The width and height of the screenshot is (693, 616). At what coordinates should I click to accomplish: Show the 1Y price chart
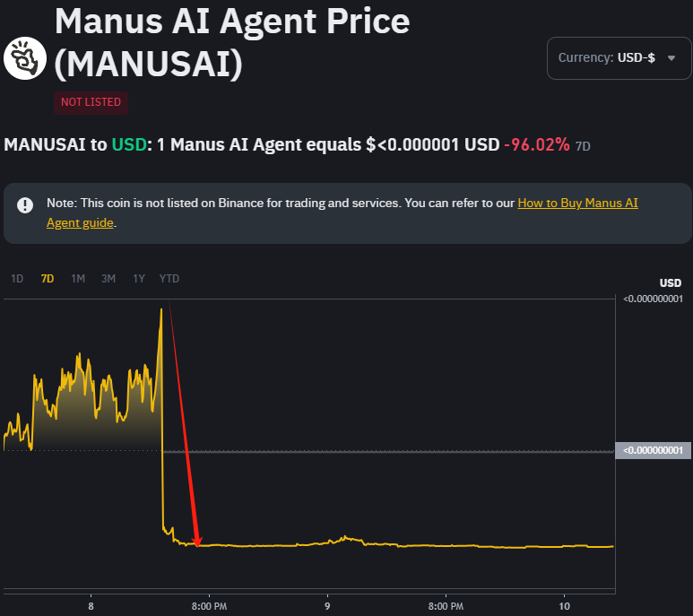pyautogui.click(x=139, y=279)
